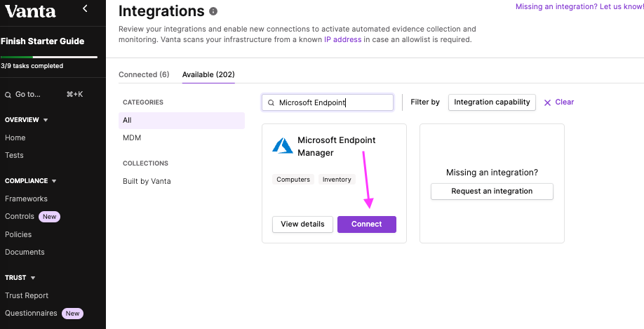Image resolution: width=644 pixels, height=329 pixels.
Task: Switch to the Connected (6) tab
Action: point(144,74)
